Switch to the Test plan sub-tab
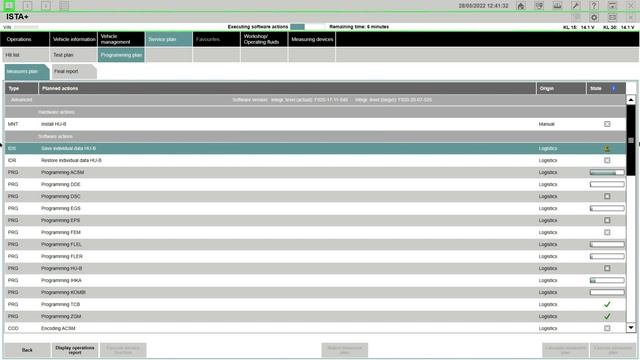The height and width of the screenshot is (360, 640). (73, 55)
